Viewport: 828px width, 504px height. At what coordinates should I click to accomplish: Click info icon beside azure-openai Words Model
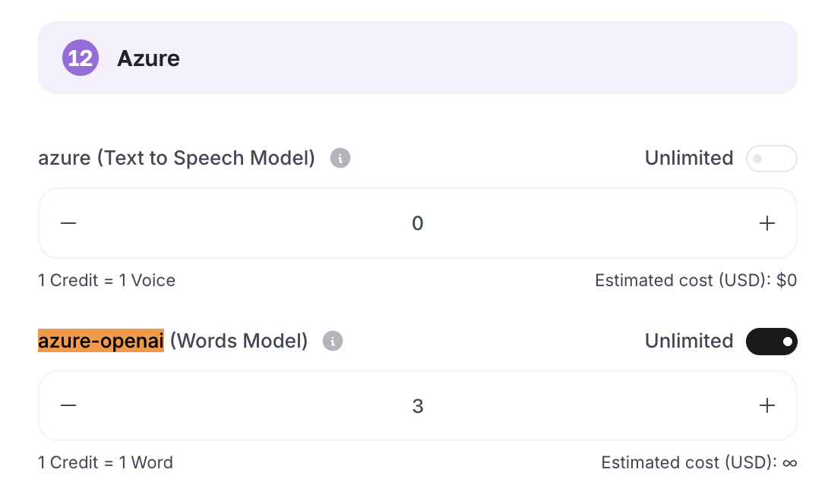[x=333, y=341]
